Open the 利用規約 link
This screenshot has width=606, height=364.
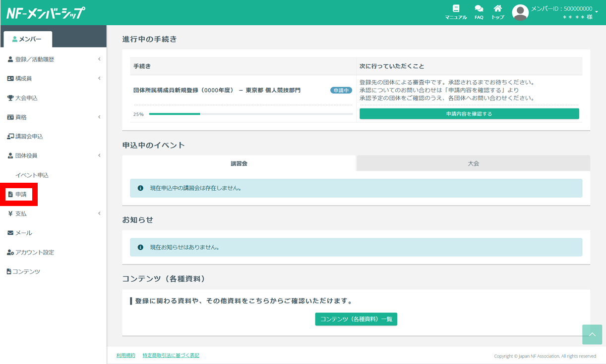click(x=125, y=356)
